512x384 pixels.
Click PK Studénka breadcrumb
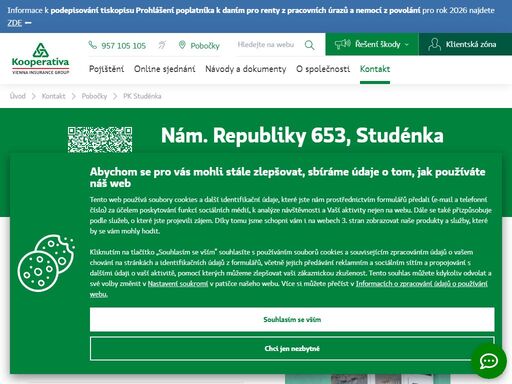click(142, 96)
